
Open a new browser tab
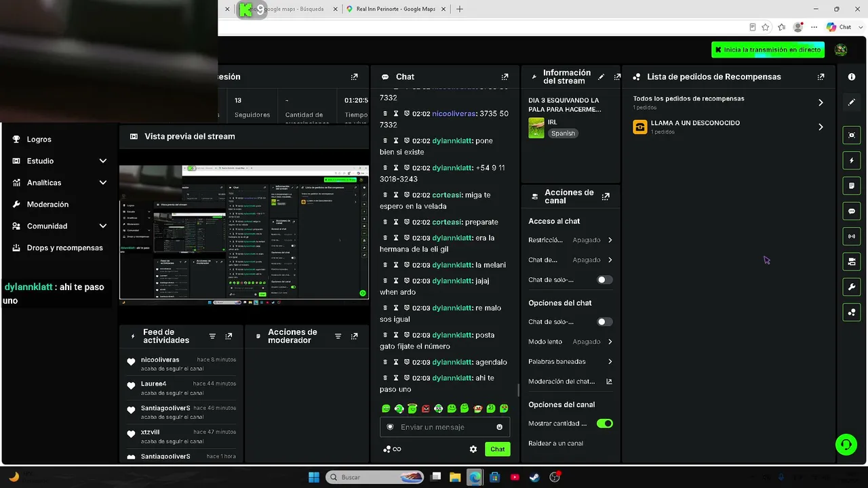click(x=460, y=9)
